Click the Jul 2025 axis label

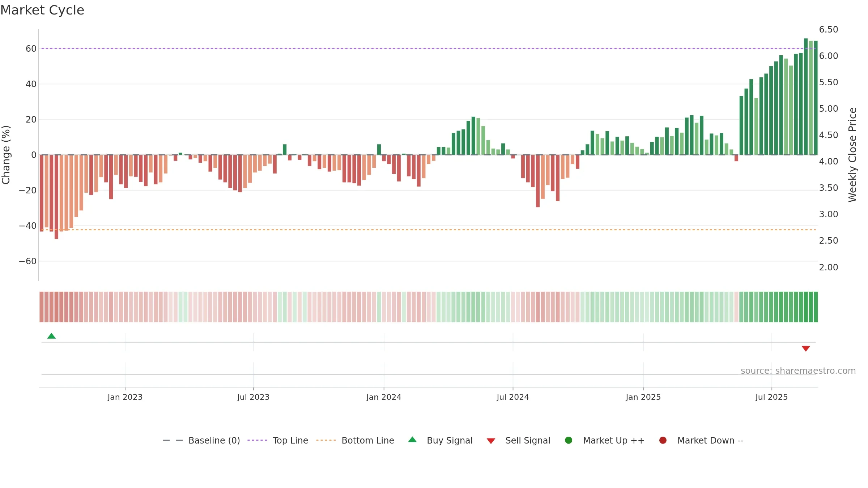(771, 397)
